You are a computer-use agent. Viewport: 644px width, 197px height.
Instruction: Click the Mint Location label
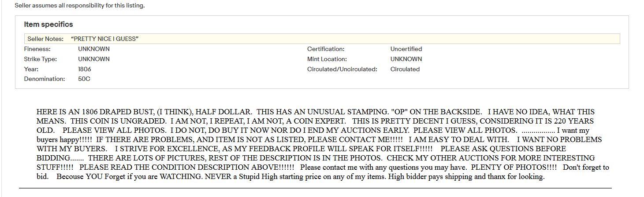pos(327,59)
